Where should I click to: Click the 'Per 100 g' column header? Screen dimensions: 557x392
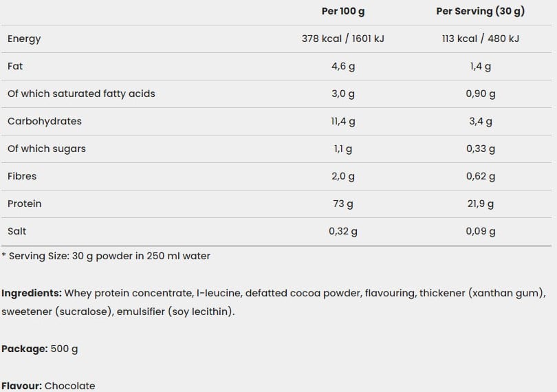click(x=343, y=12)
